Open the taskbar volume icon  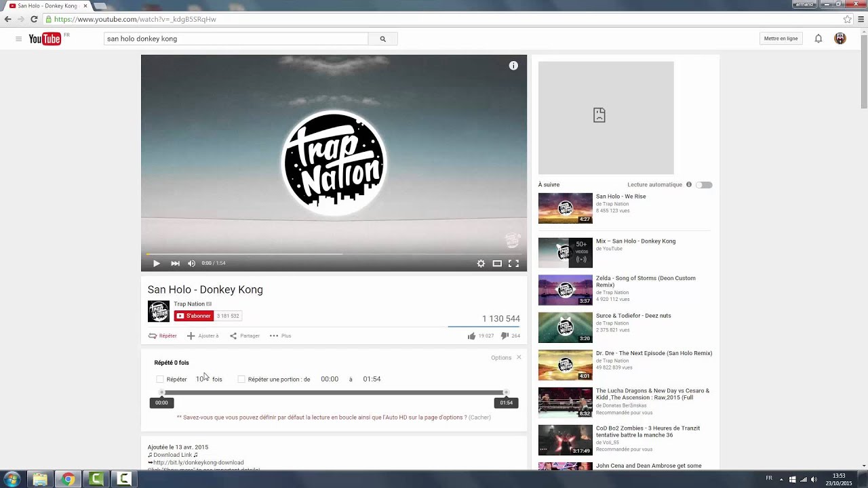(x=814, y=479)
